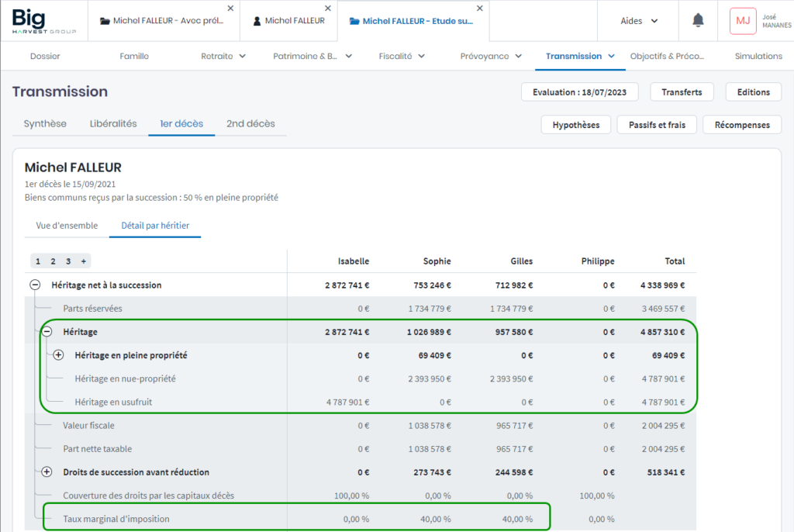
Task: Click the notification bell icon
Action: pyautogui.click(x=698, y=21)
